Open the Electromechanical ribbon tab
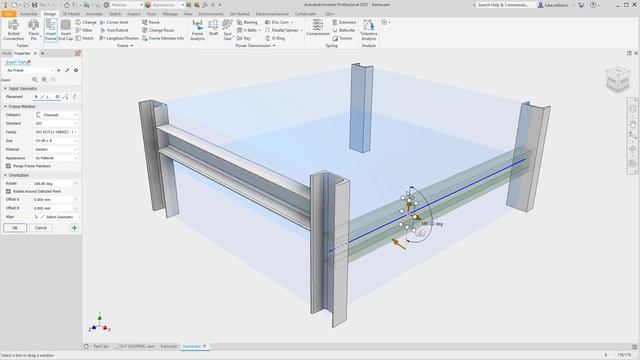 click(x=272, y=14)
